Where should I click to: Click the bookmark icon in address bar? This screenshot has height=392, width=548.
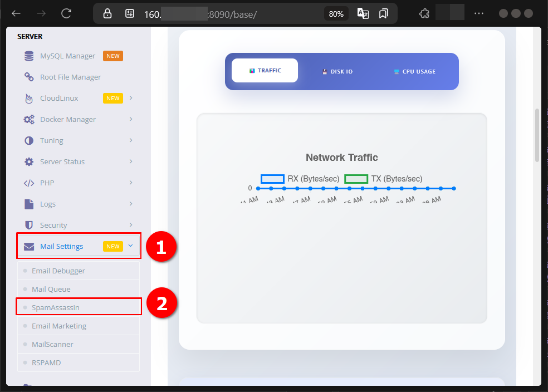click(x=383, y=13)
